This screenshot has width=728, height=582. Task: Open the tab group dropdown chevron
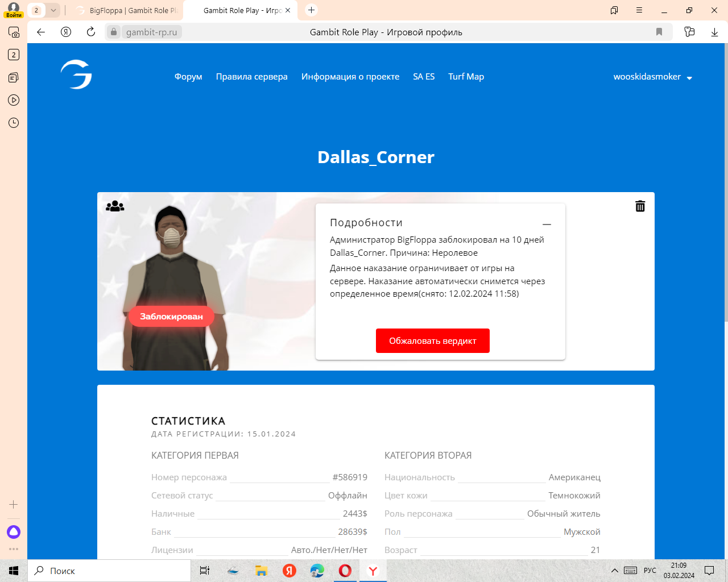click(x=53, y=10)
